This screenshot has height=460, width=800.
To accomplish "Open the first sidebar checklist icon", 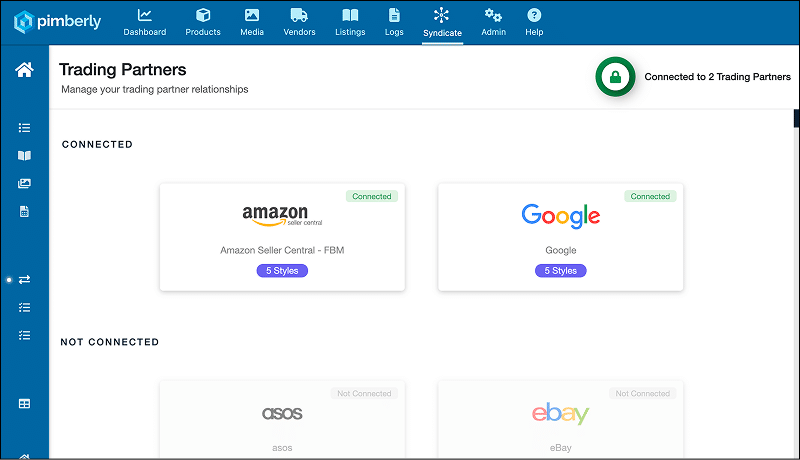I will pyautogui.click(x=24, y=308).
